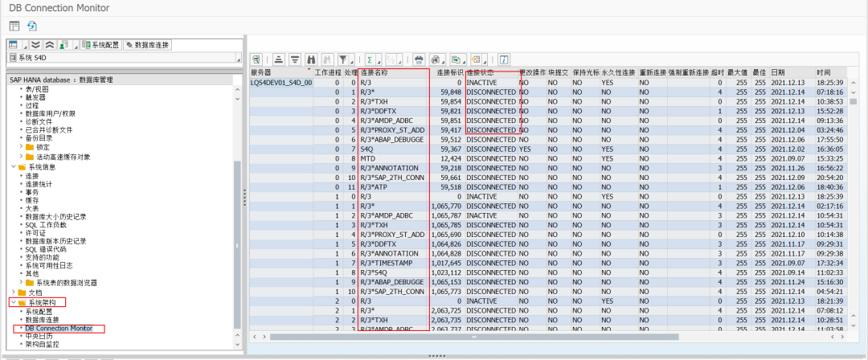Select the R/3*ATP connection name cell

tap(394, 187)
